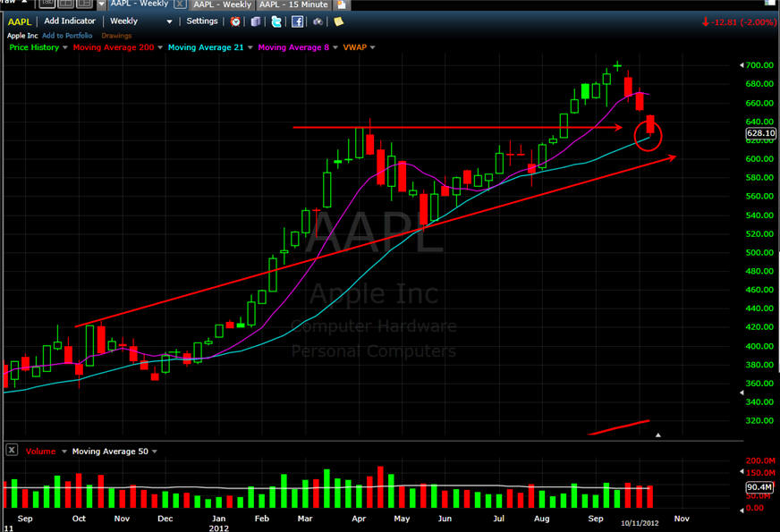Click the 628.10 current price label
Viewport: 780px width, 532px height.
(760, 133)
